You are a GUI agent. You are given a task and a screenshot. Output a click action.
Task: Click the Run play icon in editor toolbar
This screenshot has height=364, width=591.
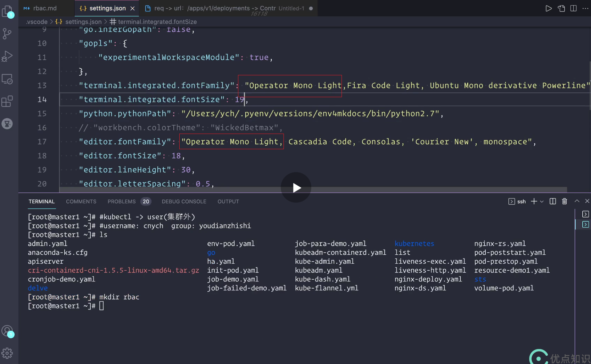point(548,8)
